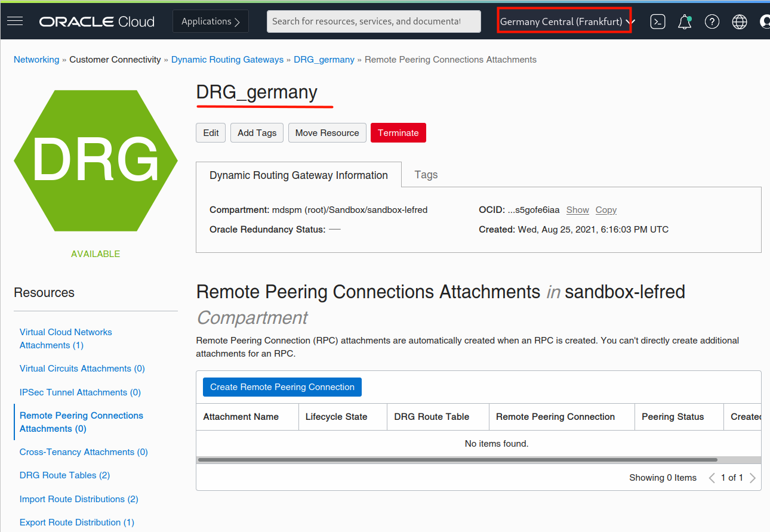Click the 'Showing 0 Items' count text

pyautogui.click(x=663, y=478)
